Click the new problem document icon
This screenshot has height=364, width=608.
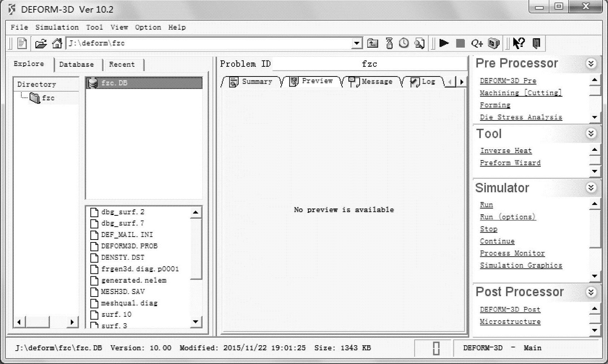(x=22, y=43)
